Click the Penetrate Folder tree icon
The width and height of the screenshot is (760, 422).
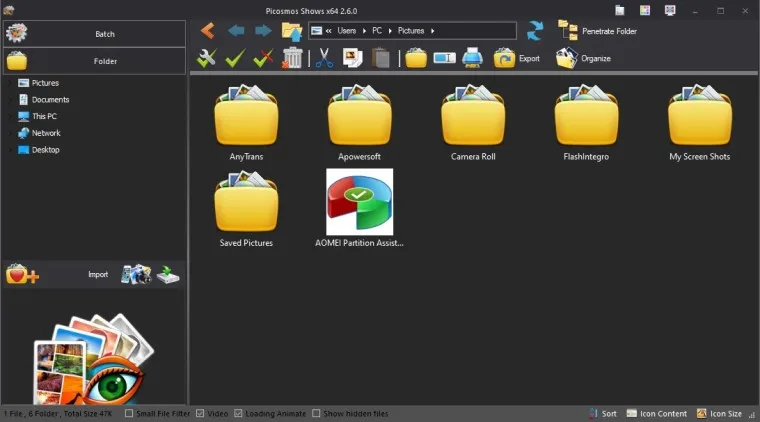[x=568, y=31]
